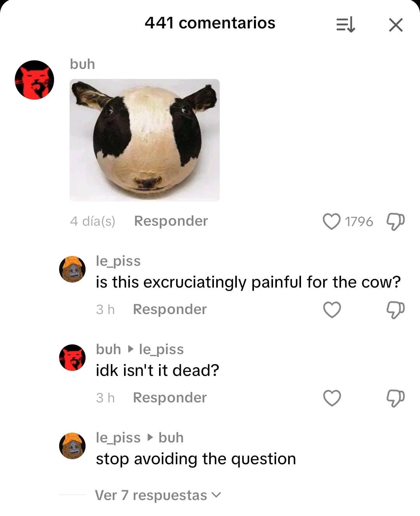Reply to buh's 4 día(s) comment
The width and height of the screenshot is (420, 516).
point(171,221)
